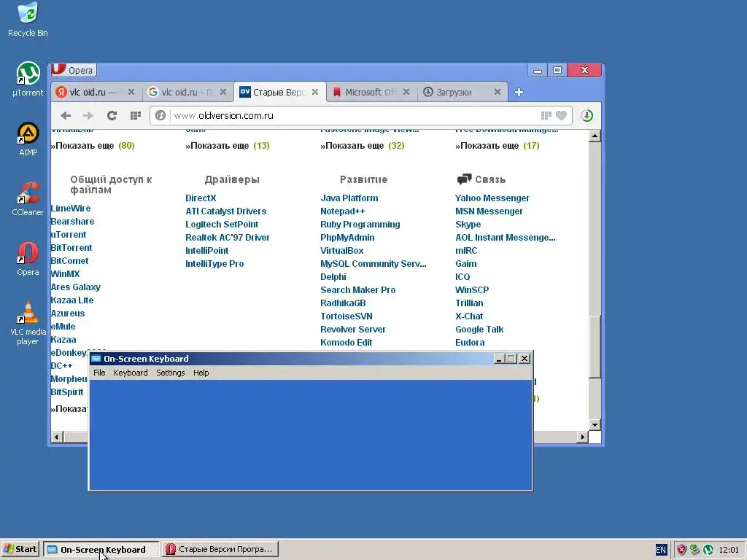
Task: Click the site info globe icon in address bar
Action: click(160, 116)
